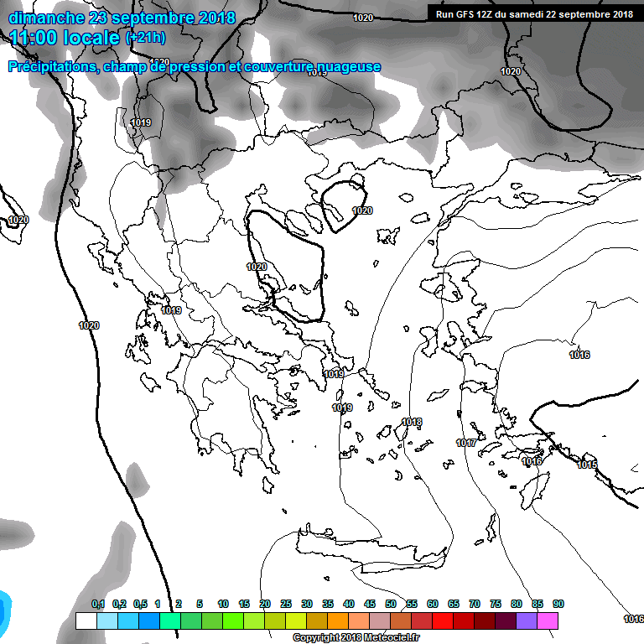Screen dimensions: 644x644
Task: Click the legend value '20'
Action: (265, 604)
